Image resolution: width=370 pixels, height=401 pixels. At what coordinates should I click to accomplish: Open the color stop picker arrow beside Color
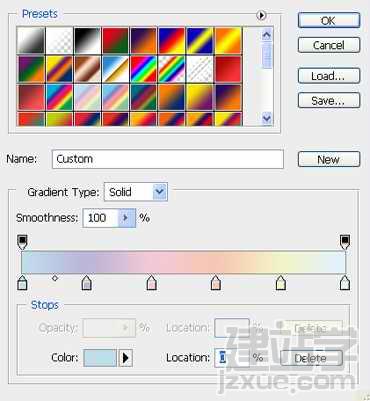tap(126, 358)
